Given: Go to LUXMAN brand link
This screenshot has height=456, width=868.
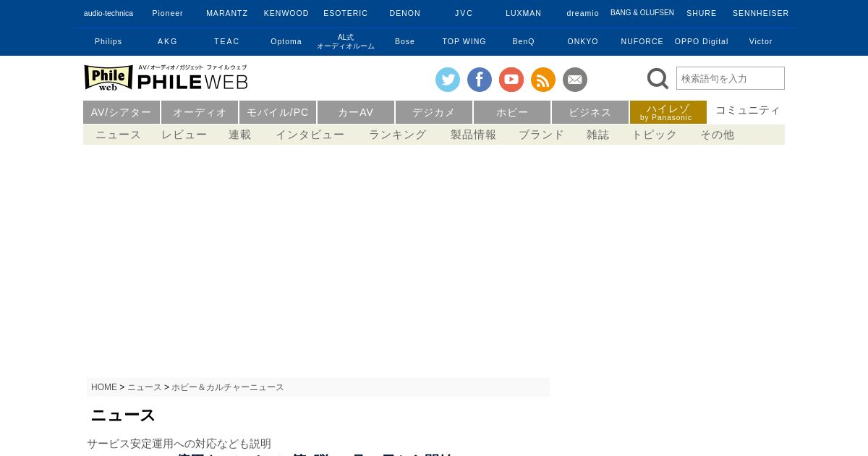Looking at the screenshot, I should tap(524, 13).
